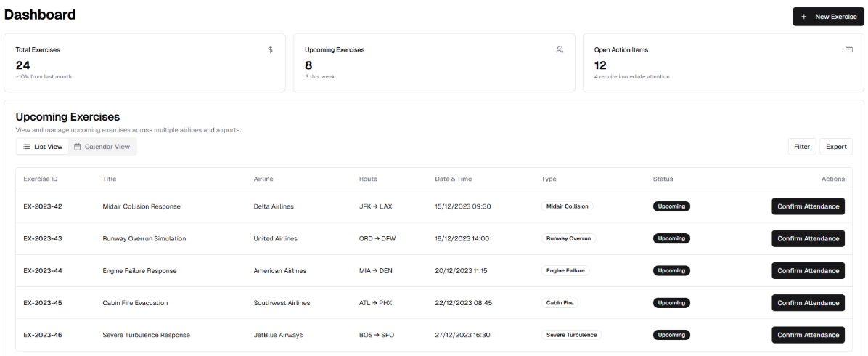The width and height of the screenshot is (868, 356).
Task: Click the Date & Time column header
Action: click(x=454, y=179)
